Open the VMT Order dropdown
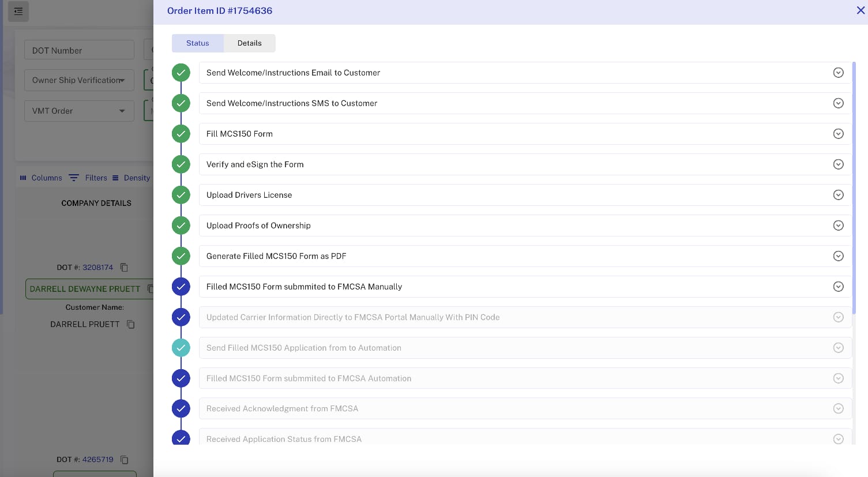Screen dimensions: 868x477 point(79,111)
